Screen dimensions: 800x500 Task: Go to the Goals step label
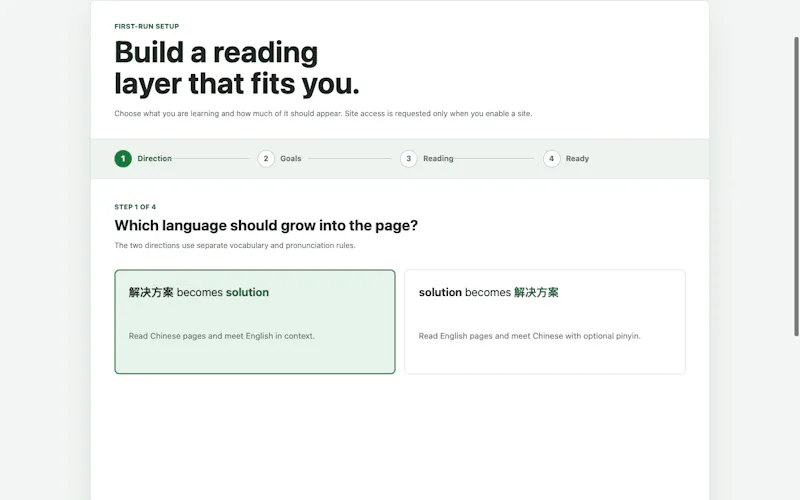tap(291, 159)
